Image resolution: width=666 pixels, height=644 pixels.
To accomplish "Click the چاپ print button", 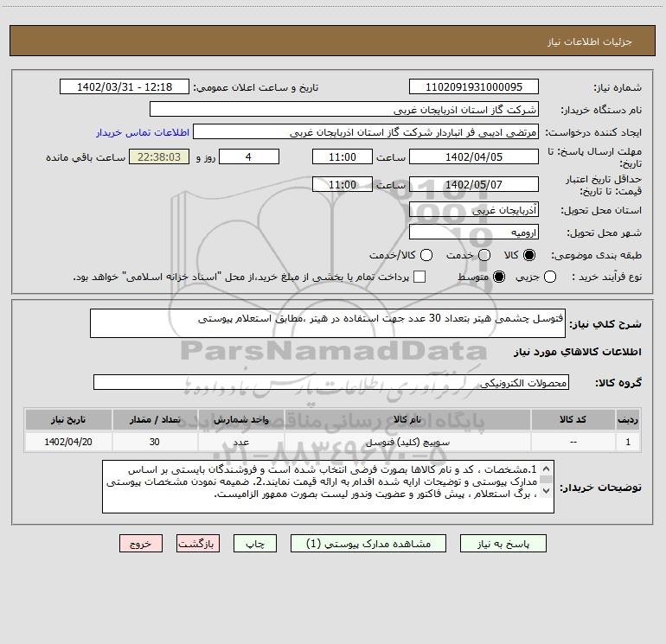I will pos(255,544).
